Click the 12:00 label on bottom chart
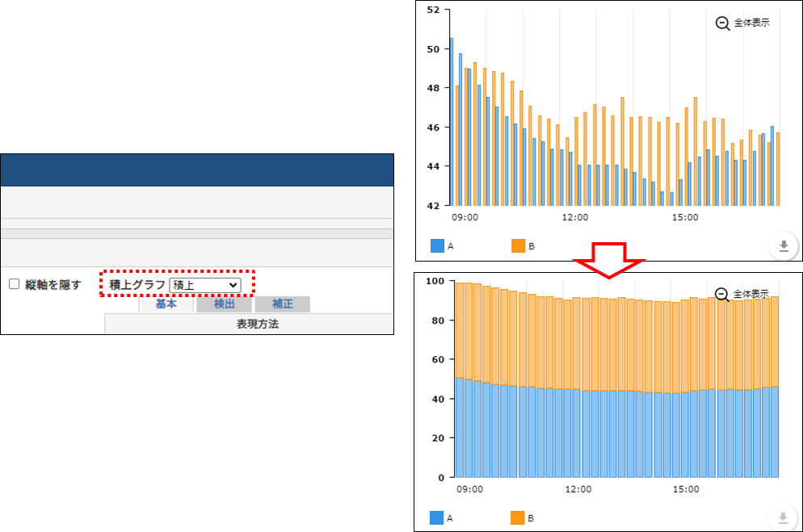The image size is (803, 532). point(578,489)
